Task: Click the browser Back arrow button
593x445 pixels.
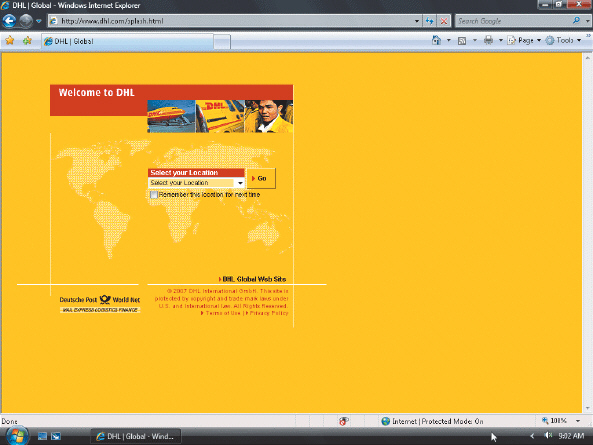Action: (9, 21)
